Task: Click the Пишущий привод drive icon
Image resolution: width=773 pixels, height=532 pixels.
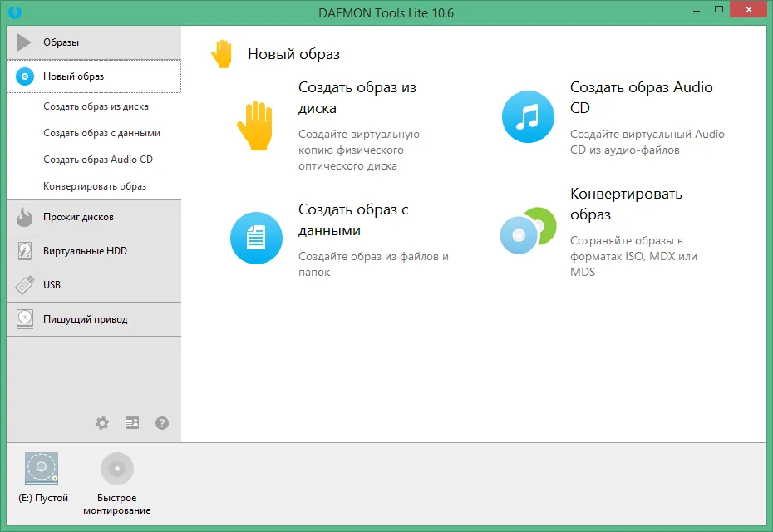Action: (x=25, y=319)
